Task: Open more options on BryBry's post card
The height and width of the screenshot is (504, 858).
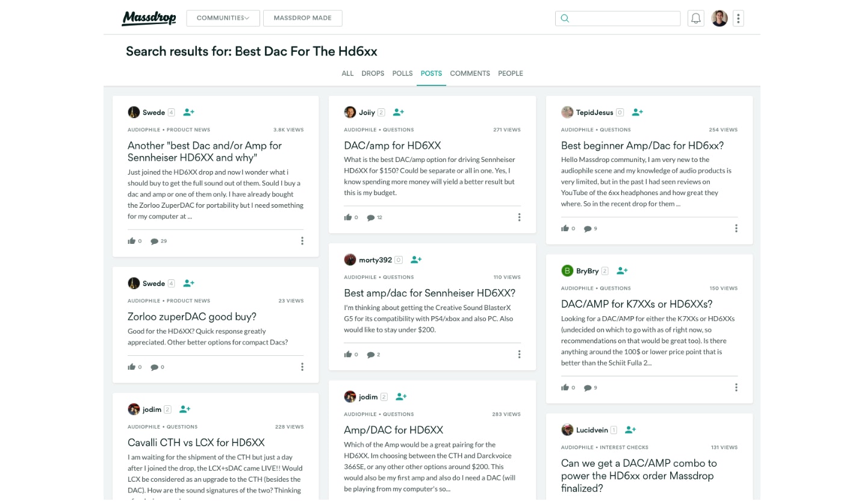Action: click(736, 388)
